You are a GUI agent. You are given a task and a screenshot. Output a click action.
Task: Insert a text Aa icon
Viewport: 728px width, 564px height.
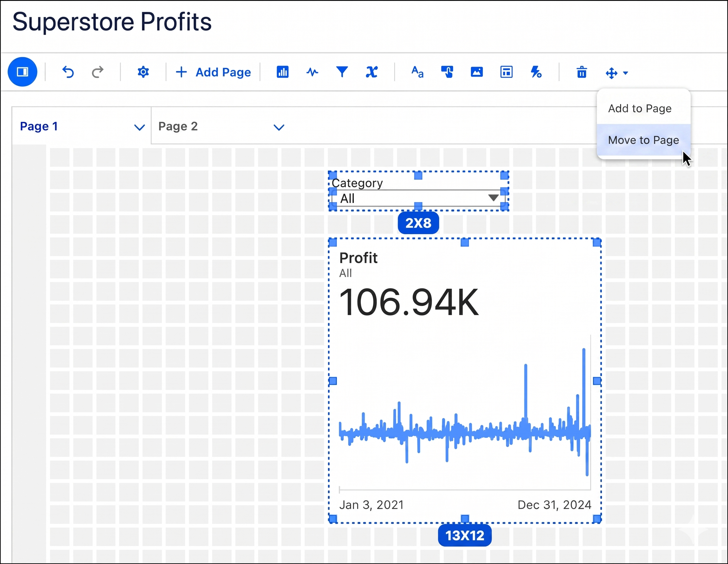tap(417, 72)
